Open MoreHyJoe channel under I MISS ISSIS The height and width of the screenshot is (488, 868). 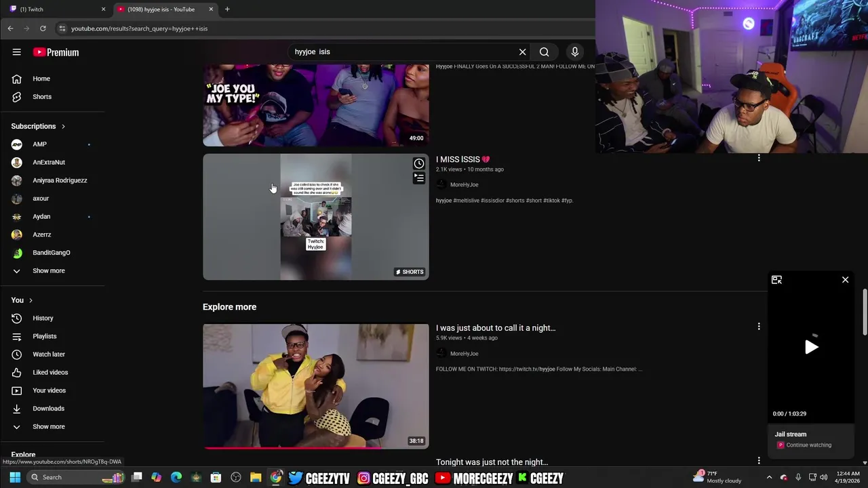464,184
